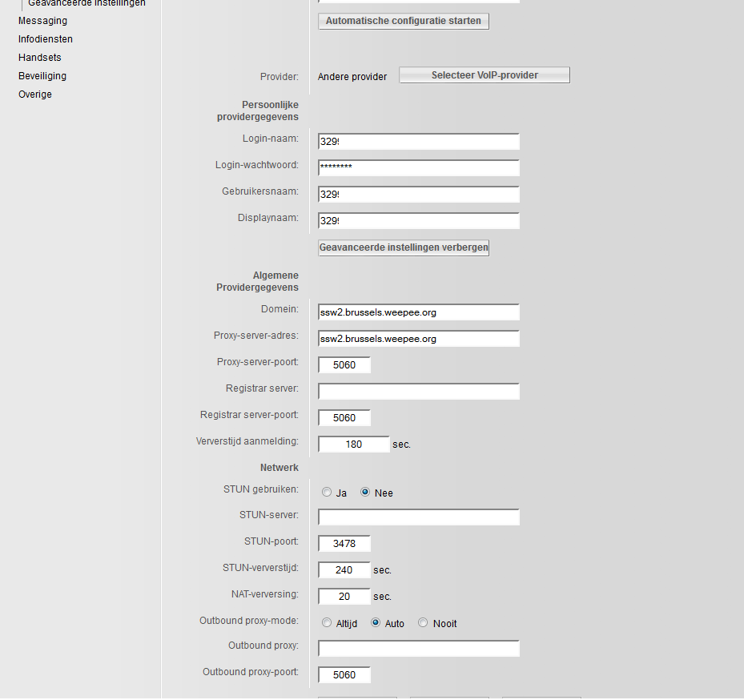The width and height of the screenshot is (744, 700).
Task: Open Messaging in the sidebar
Action: coord(42,21)
